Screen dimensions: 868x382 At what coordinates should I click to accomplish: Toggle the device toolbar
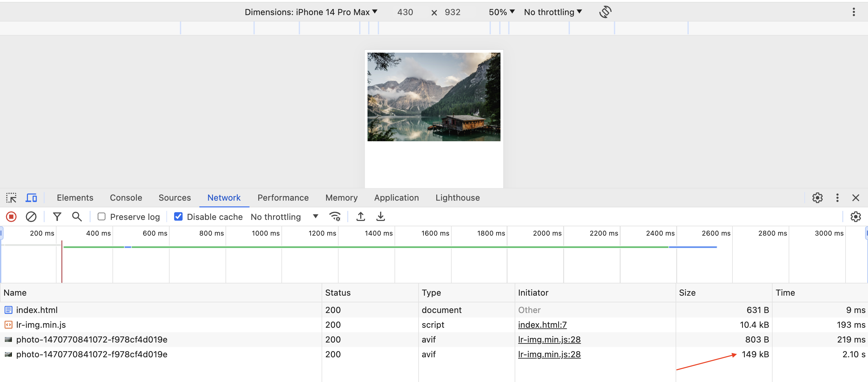[x=31, y=197]
